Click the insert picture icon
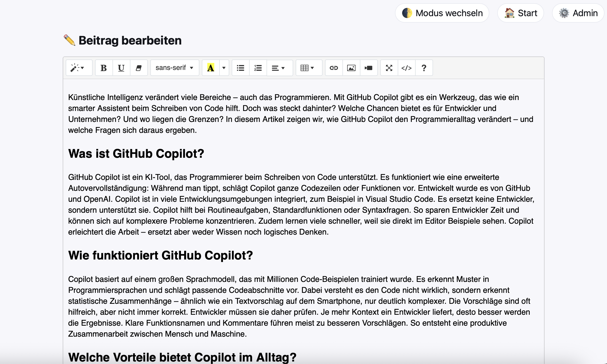The height and width of the screenshot is (364, 607). (351, 68)
